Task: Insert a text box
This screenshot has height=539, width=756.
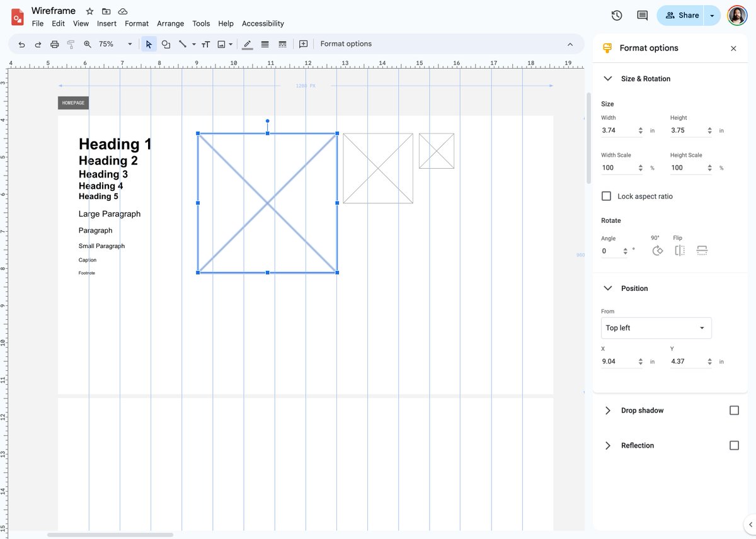Action: (x=205, y=44)
